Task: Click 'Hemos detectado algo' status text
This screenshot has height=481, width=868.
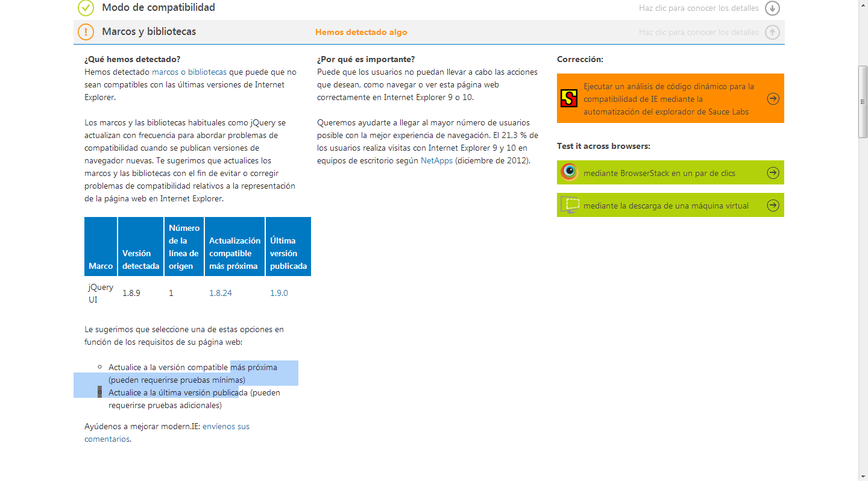Action: coord(361,32)
